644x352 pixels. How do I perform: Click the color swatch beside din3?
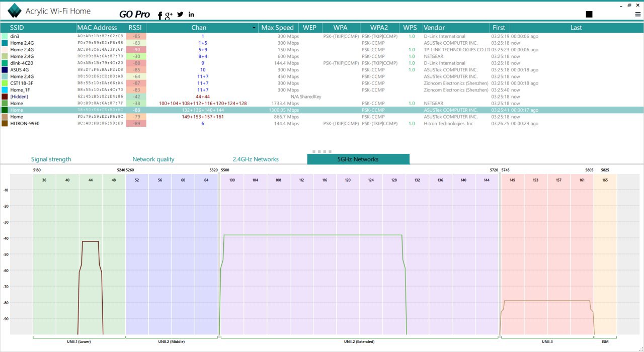point(5,37)
